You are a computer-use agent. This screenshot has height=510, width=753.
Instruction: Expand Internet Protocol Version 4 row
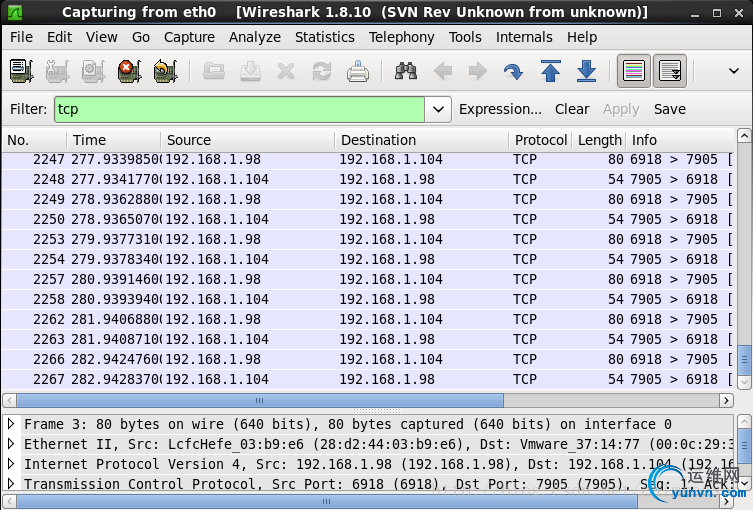[11, 464]
